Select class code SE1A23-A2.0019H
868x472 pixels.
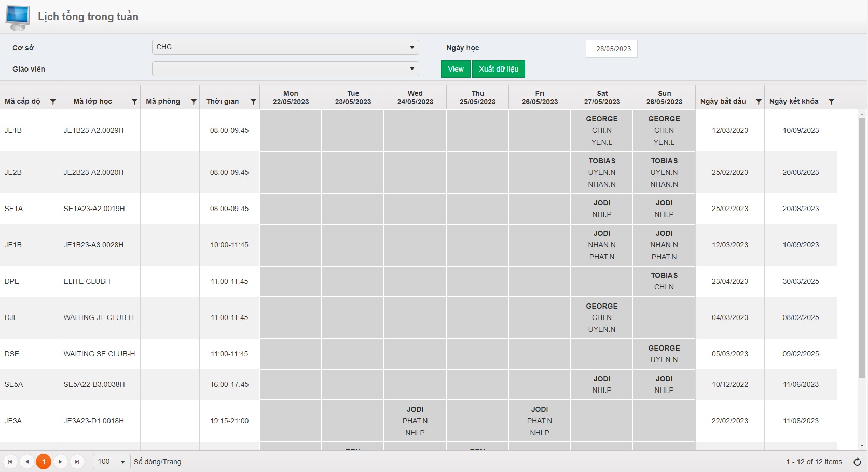pyautogui.click(x=94, y=209)
